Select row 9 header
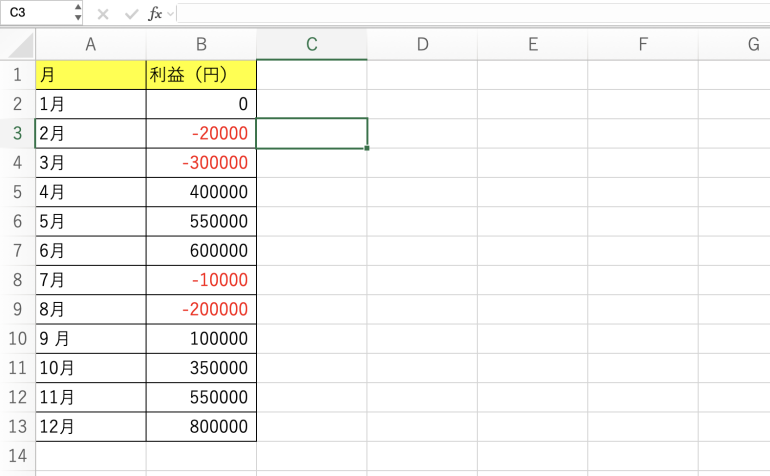Viewport: 770px width, 476px height. coord(18,309)
